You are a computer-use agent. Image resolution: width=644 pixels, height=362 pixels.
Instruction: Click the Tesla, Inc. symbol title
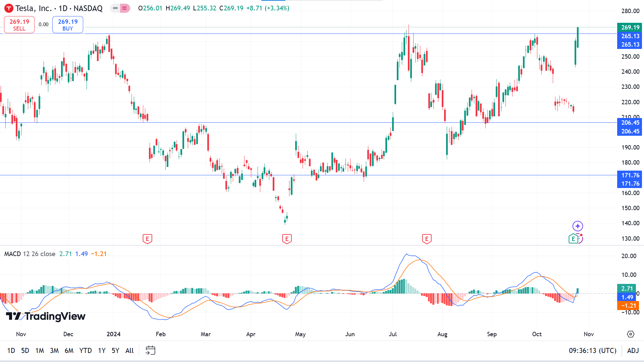click(x=34, y=8)
